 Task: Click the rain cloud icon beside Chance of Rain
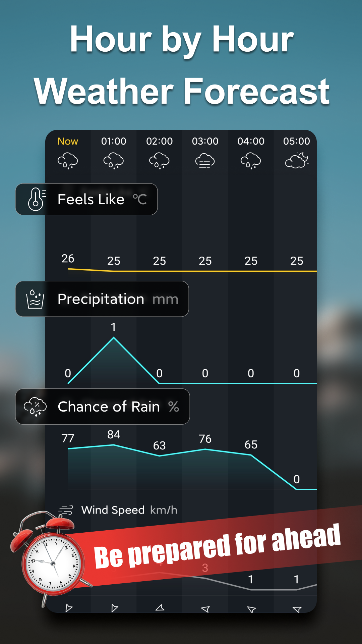tap(35, 407)
